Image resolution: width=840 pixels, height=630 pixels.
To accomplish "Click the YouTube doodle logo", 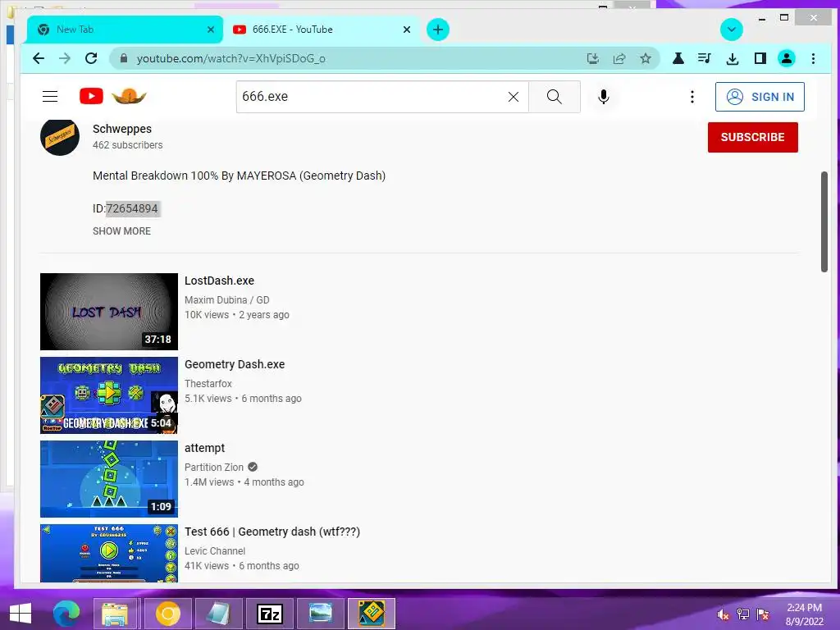I will click(x=129, y=97).
